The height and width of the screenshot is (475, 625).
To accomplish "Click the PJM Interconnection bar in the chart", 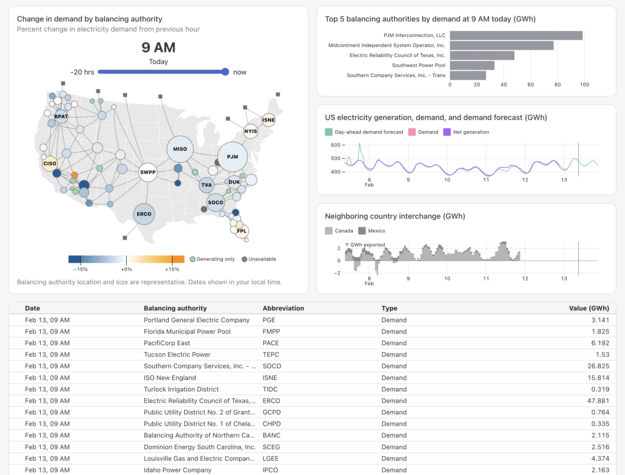I will (515, 35).
